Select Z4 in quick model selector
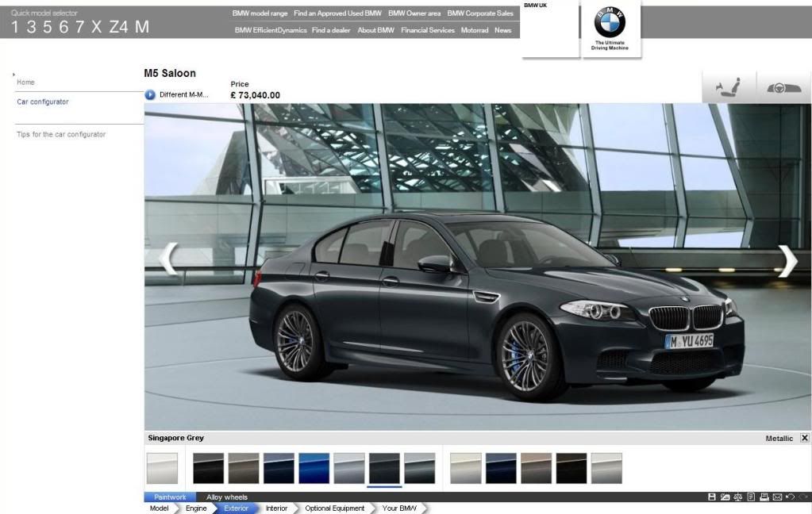Image resolution: width=812 pixels, height=514 pixels. tap(118, 27)
